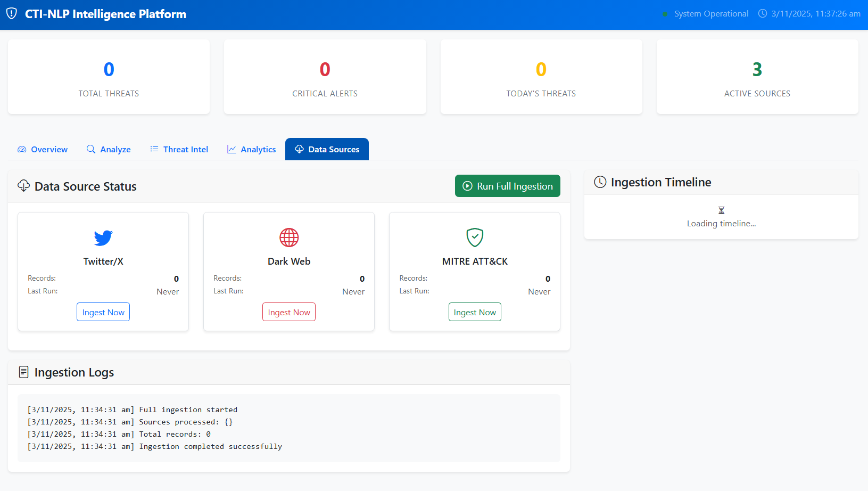Screen dimensions: 868x491
Task: Open the Overview tab
Action: click(x=43, y=150)
